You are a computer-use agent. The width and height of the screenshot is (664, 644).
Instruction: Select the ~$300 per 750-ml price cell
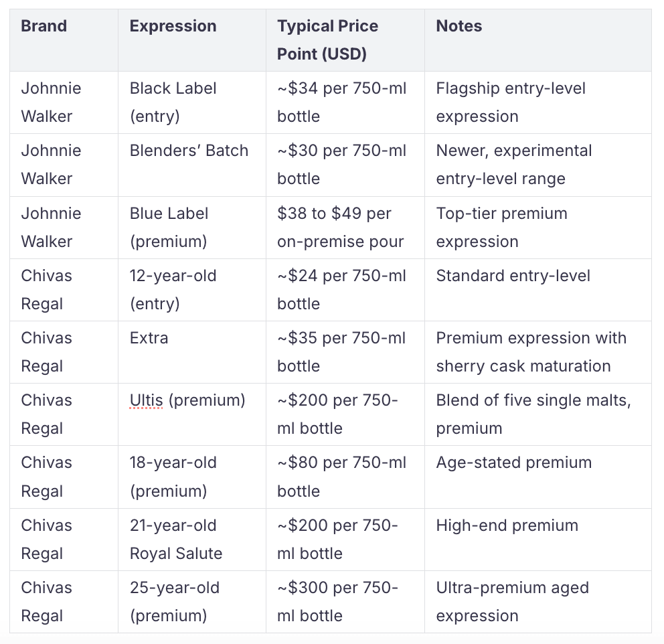coord(345,602)
